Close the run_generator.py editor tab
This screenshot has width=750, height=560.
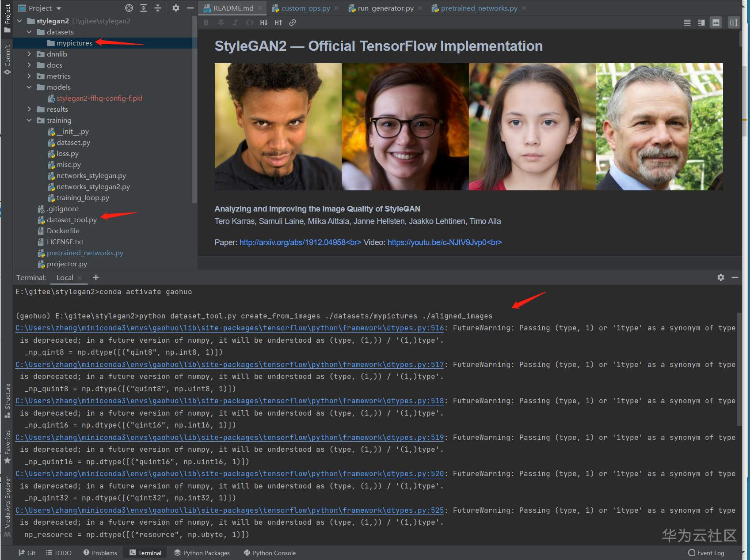420,8
